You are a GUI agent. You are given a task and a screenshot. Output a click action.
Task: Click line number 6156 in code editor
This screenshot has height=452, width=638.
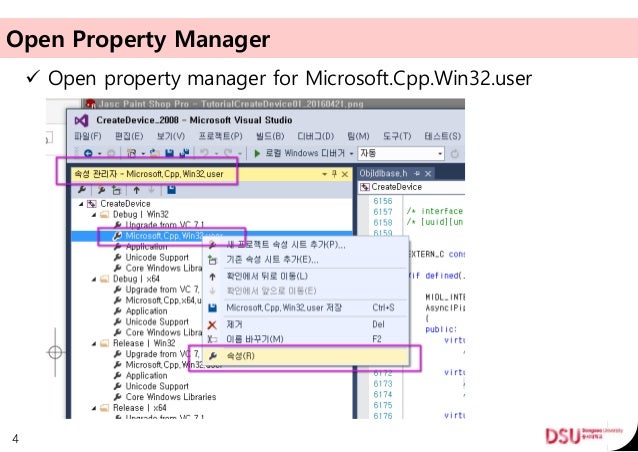click(x=383, y=201)
